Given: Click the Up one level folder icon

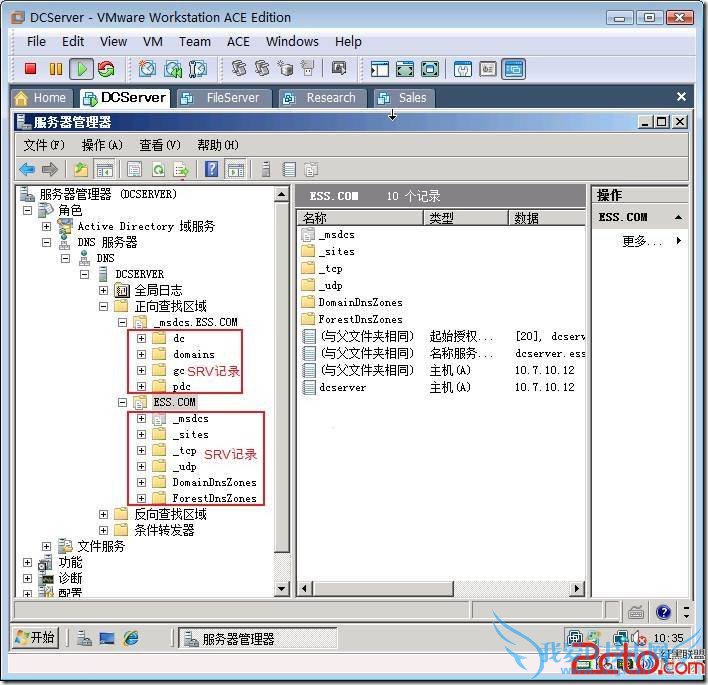Looking at the screenshot, I should [x=81, y=169].
